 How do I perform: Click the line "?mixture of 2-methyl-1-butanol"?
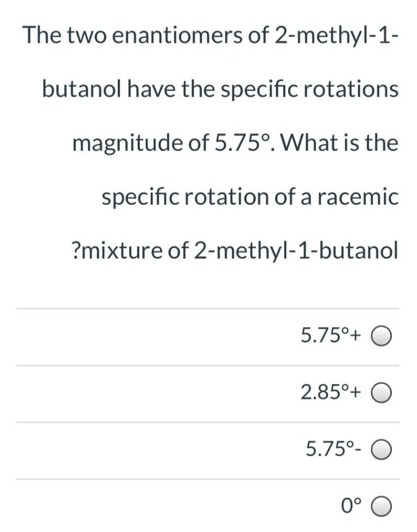point(234,251)
